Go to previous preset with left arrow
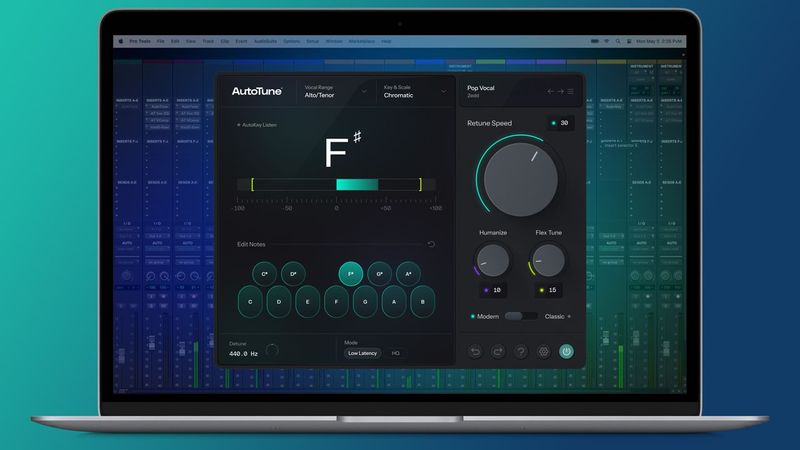The image size is (800, 450). coord(551,91)
